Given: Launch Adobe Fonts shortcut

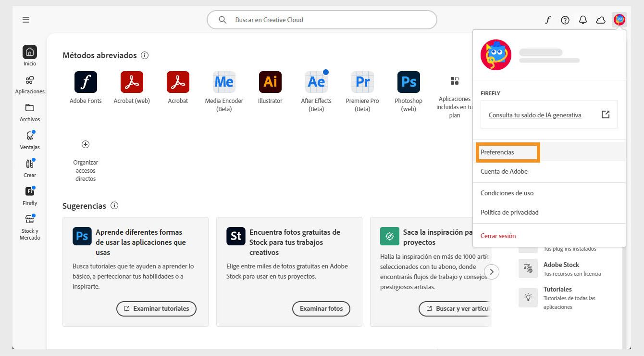Looking at the screenshot, I should (86, 82).
